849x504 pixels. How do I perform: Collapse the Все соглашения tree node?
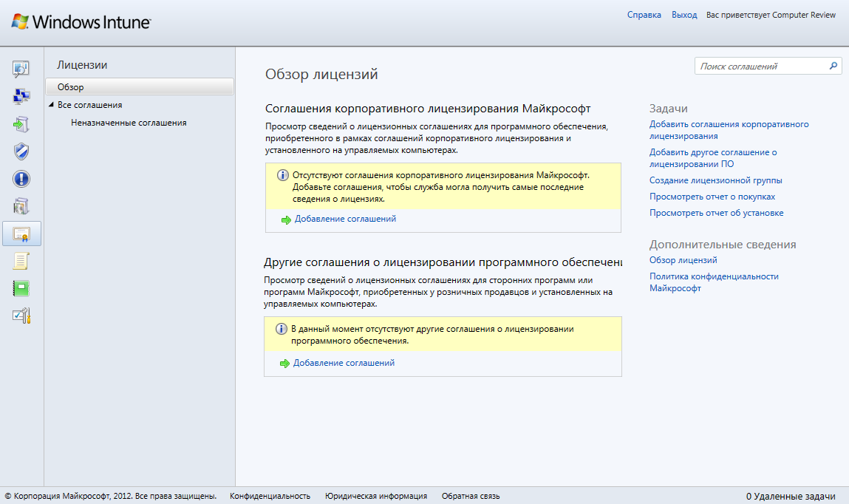pyautogui.click(x=52, y=104)
